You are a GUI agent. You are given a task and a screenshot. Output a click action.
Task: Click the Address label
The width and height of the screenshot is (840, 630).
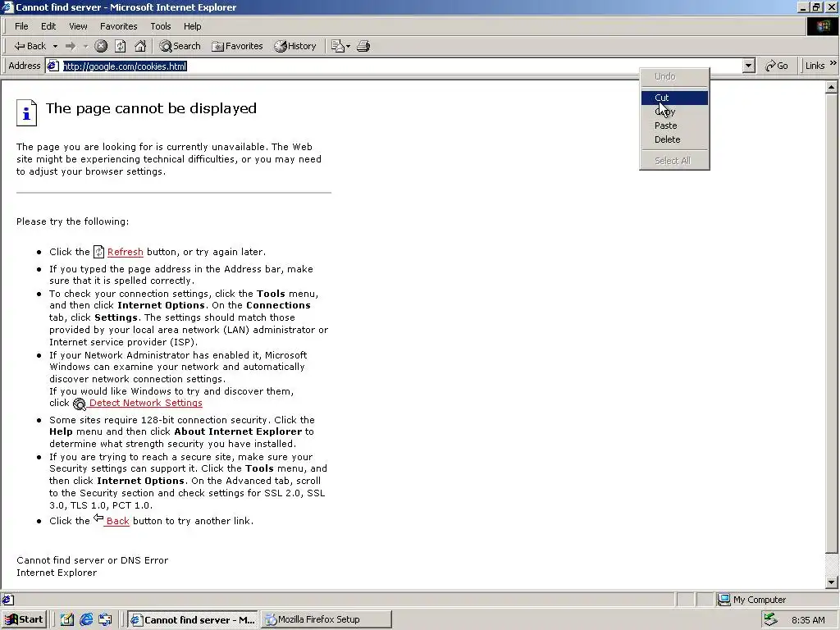(x=24, y=66)
